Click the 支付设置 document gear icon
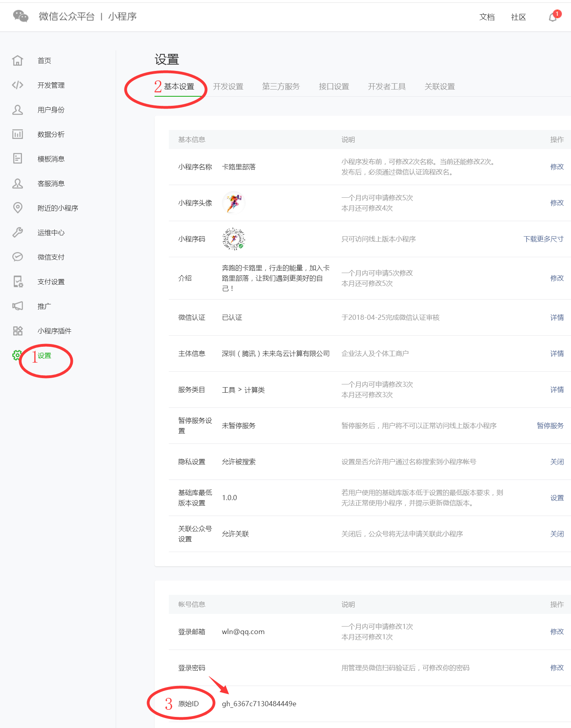The width and height of the screenshot is (571, 728). 18,282
